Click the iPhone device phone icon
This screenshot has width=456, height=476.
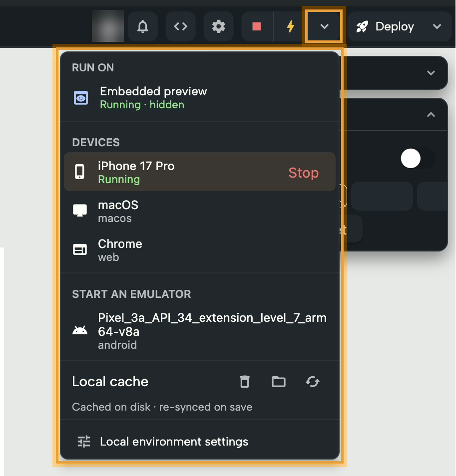point(79,172)
